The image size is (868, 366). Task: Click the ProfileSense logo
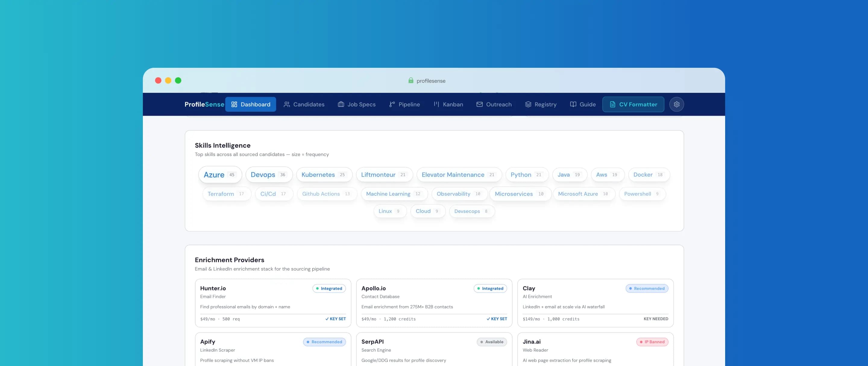coord(204,105)
